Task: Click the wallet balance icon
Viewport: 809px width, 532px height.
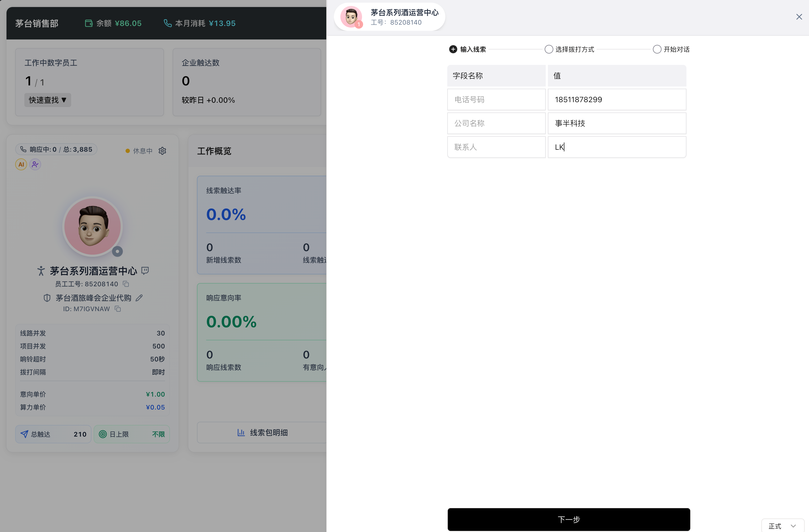Action: 89,23
